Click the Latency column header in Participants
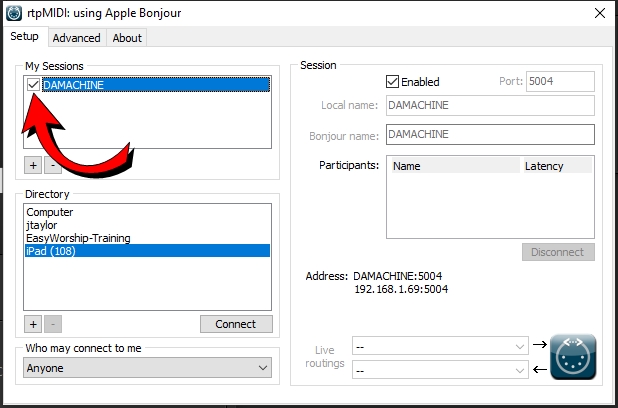Viewport: 618px width, 408px height. [558, 166]
